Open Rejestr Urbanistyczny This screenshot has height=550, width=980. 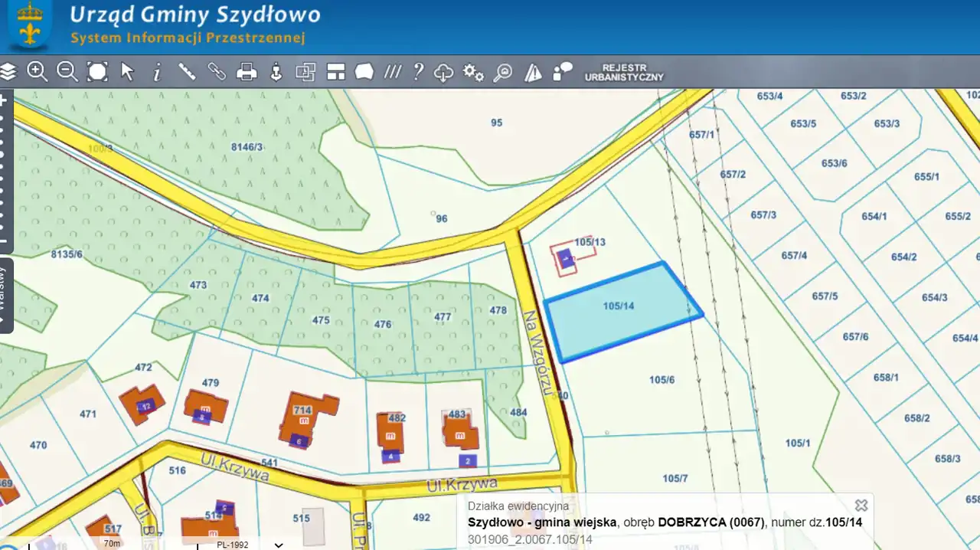pyautogui.click(x=624, y=73)
